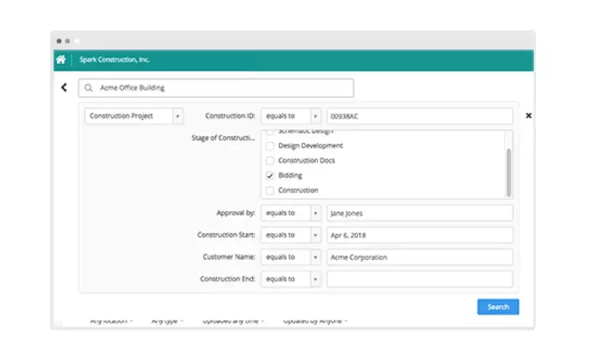The width and height of the screenshot is (606, 364).
Task: Open the Updated by Anyone filter
Action: (315, 321)
